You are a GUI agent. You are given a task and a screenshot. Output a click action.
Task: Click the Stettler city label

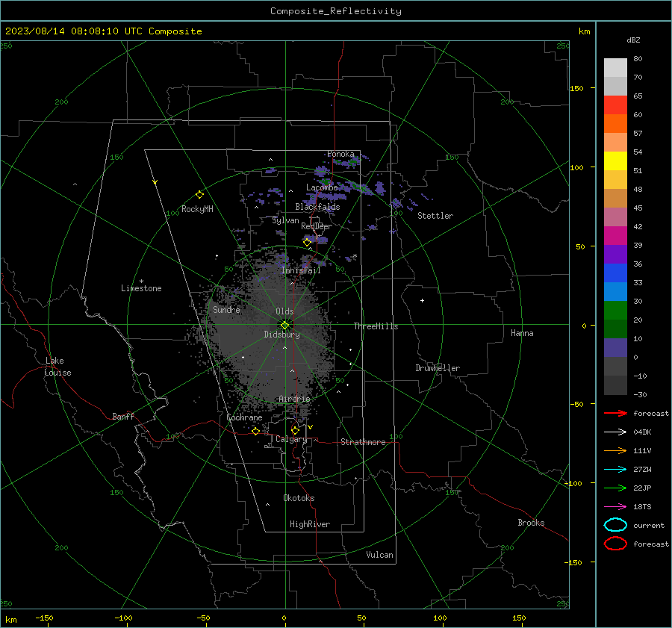pyautogui.click(x=435, y=216)
